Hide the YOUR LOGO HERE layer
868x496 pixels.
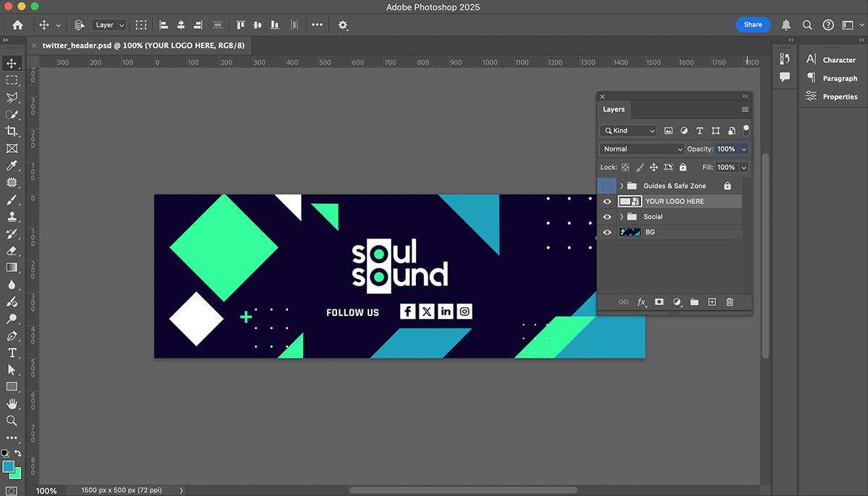pos(607,202)
